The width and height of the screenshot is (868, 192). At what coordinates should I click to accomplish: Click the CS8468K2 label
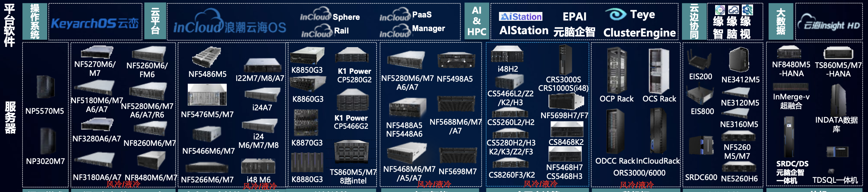coord(566,142)
